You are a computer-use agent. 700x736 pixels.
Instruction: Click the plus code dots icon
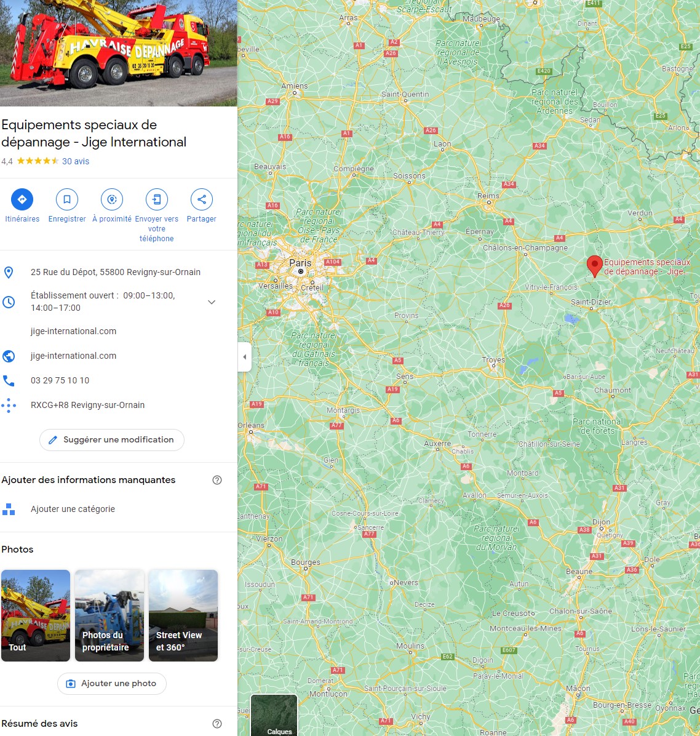(x=9, y=405)
